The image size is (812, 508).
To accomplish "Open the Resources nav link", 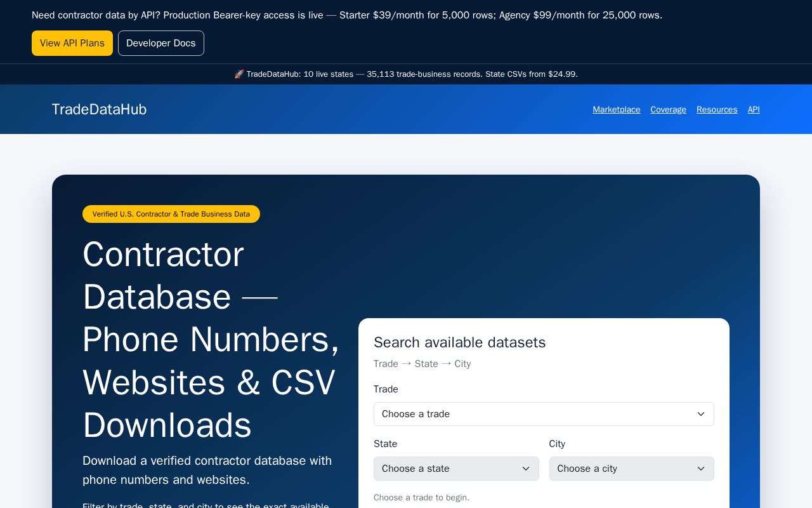I will (x=717, y=109).
